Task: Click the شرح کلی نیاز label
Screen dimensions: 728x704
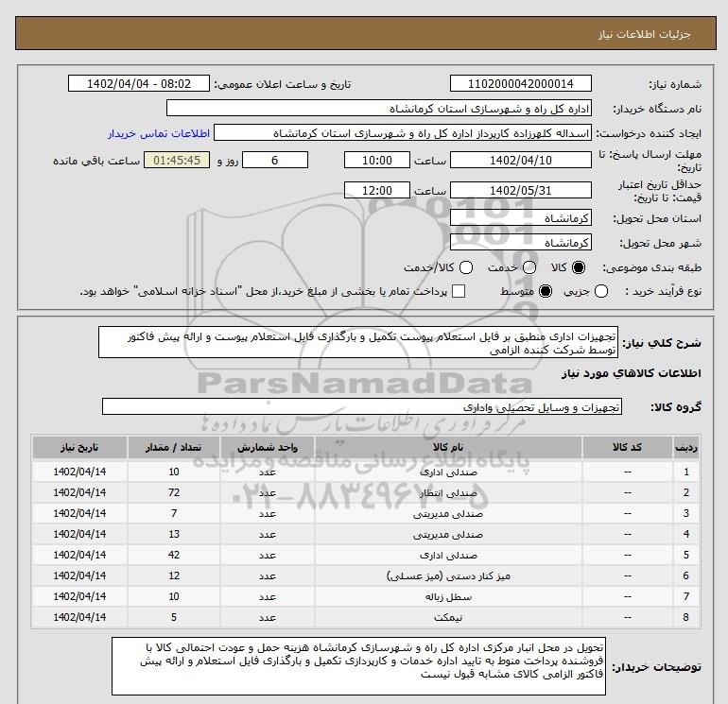Action: 661,343
